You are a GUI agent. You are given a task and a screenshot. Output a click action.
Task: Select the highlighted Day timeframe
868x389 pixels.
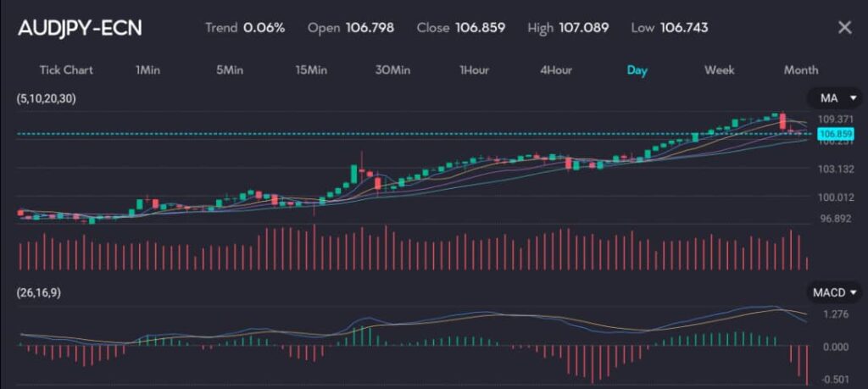click(637, 70)
